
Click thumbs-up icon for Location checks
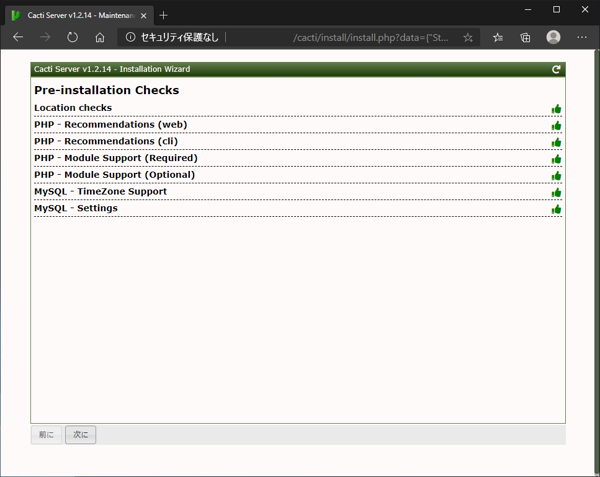click(x=556, y=109)
